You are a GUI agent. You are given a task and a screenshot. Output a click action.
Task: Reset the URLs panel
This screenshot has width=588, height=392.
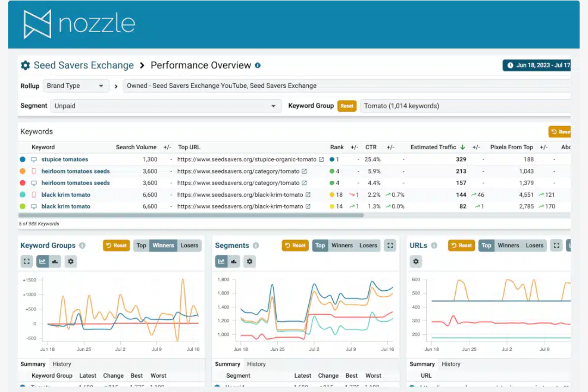[461, 245]
